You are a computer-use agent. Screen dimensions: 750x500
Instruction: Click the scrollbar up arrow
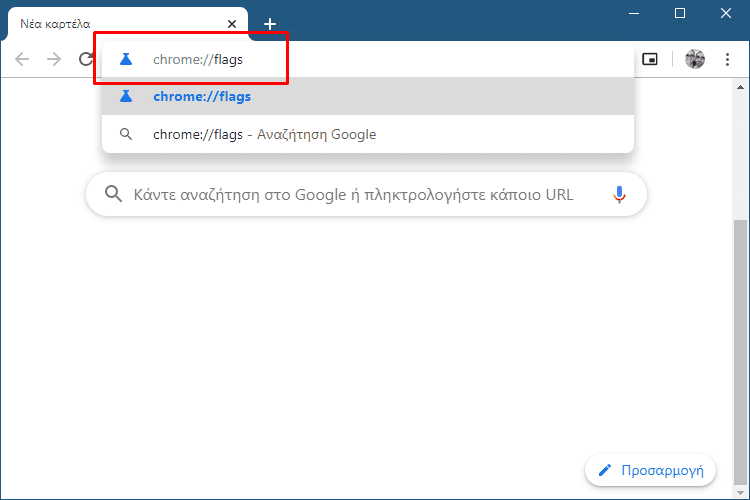point(740,87)
